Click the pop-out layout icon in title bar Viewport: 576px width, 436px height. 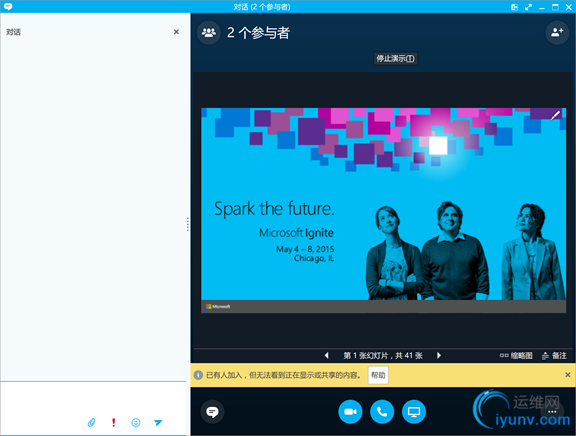[x=515, y=7]
